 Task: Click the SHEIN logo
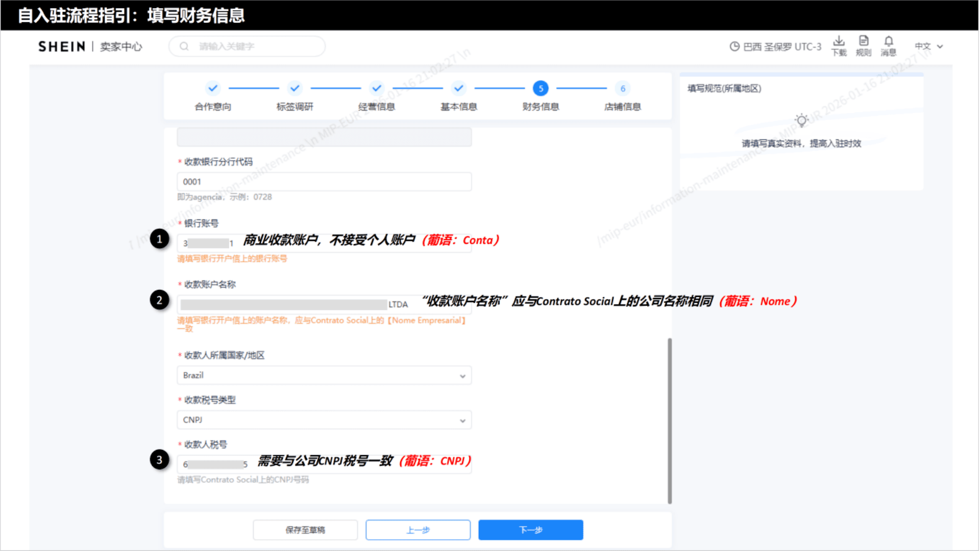pos(62,46)
